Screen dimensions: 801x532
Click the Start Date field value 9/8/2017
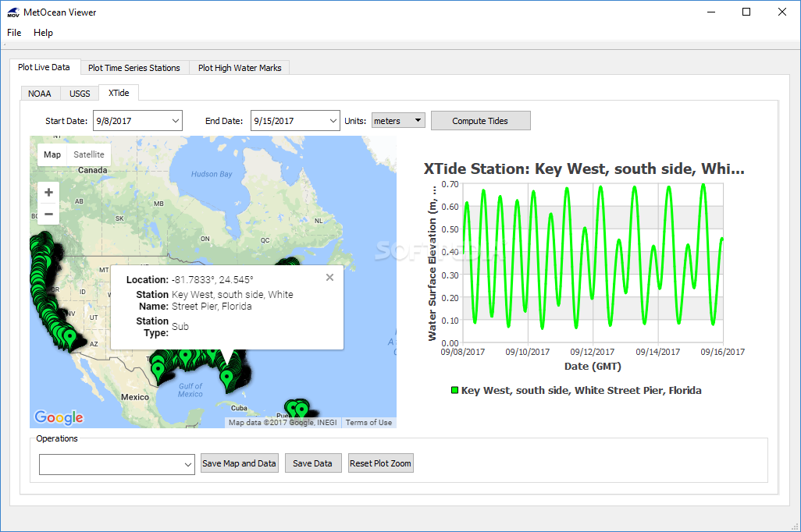(x=115, y=121)
